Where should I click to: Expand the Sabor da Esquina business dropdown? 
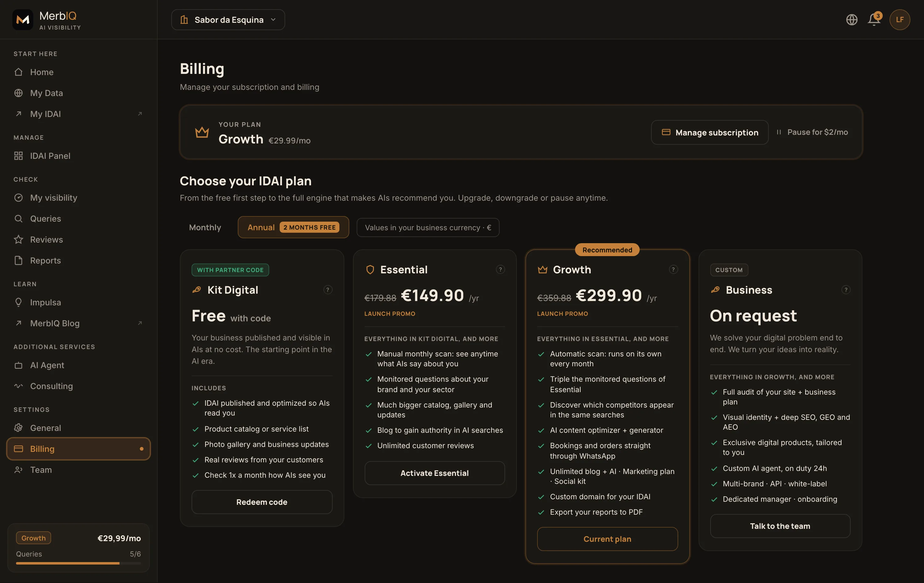tap(228, 20)
